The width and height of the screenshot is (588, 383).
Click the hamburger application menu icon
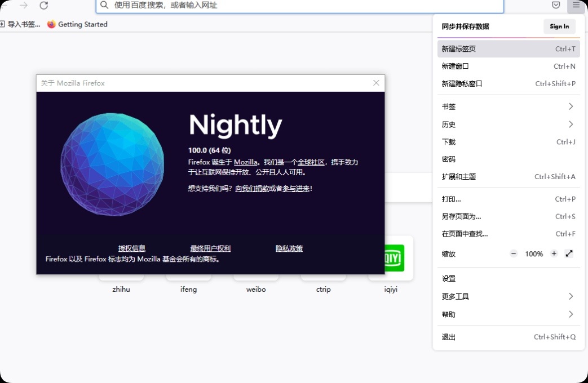576,6
